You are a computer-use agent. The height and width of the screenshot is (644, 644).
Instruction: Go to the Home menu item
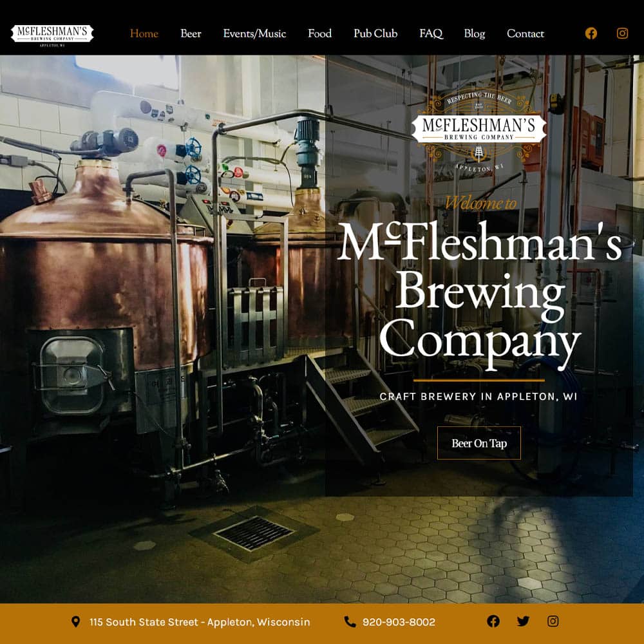tap(144, 33)
